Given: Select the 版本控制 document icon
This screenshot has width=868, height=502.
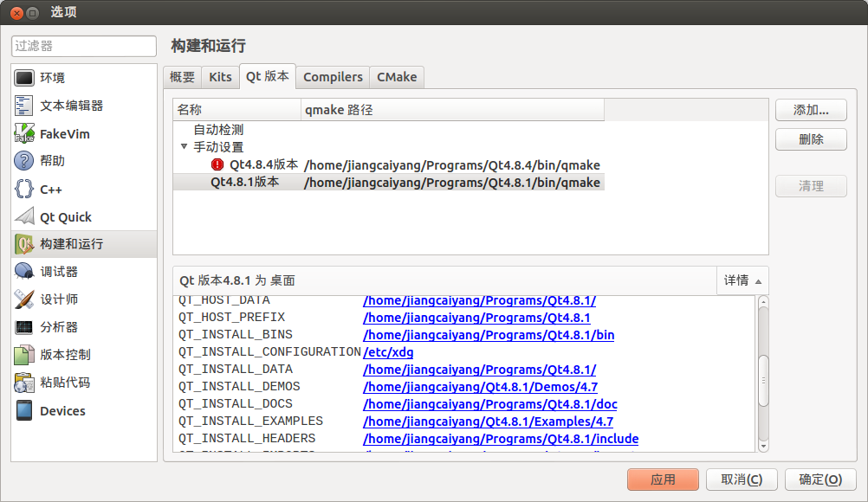Looking at the screenshot, I should (24, 355).
